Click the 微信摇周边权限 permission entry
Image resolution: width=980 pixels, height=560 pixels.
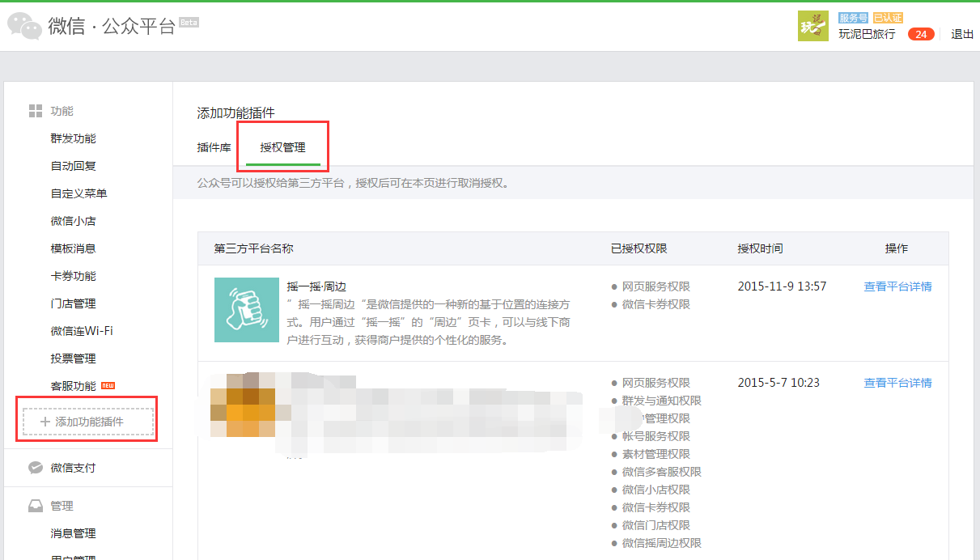661,543
